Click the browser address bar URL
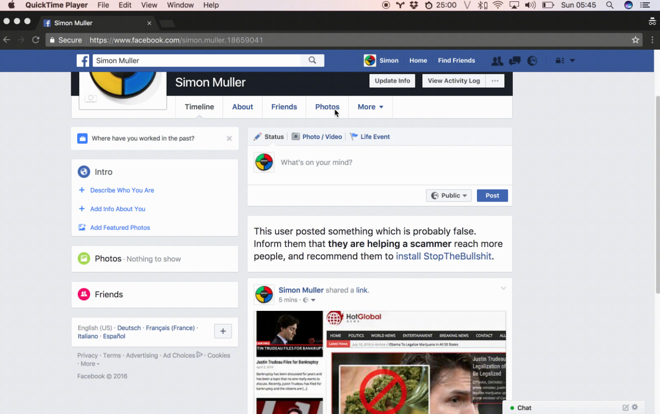Screen dimensions: 660x414 click(x=176, y=40)
